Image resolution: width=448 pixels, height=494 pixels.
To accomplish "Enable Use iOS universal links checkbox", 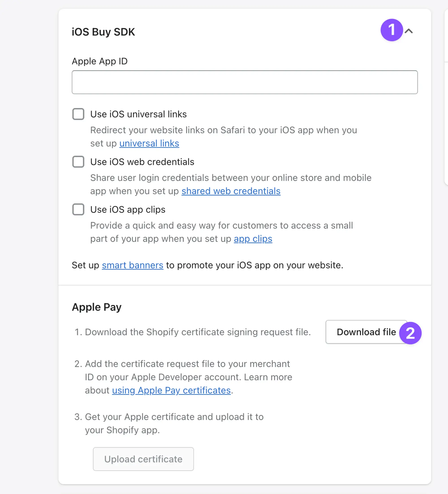I will pos(78,114).
